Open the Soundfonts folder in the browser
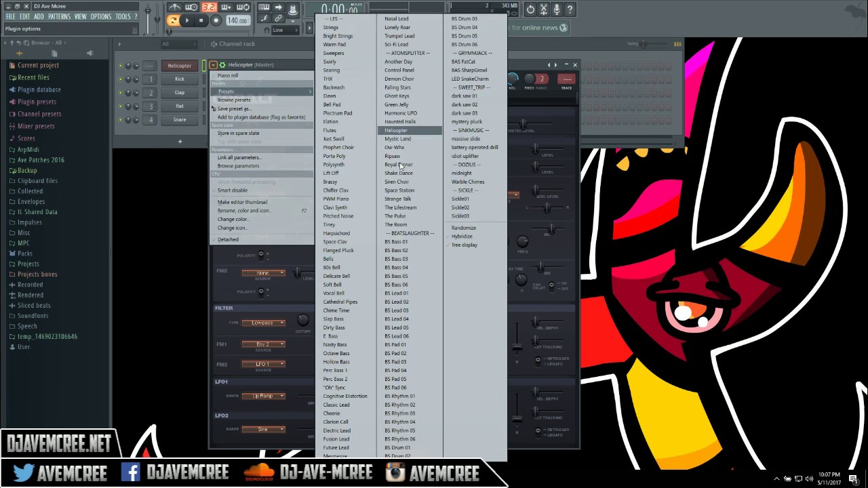The height and width of the screenshot is (488, 868). coord(33,316)
